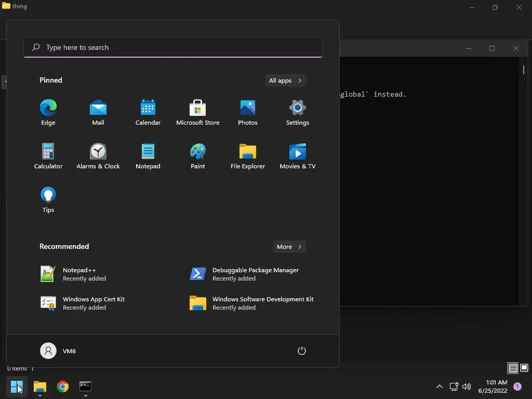Show hidden system tray icons
This screenshot has height=399, width=532.
pyautogui.click(x=440, y=387)
